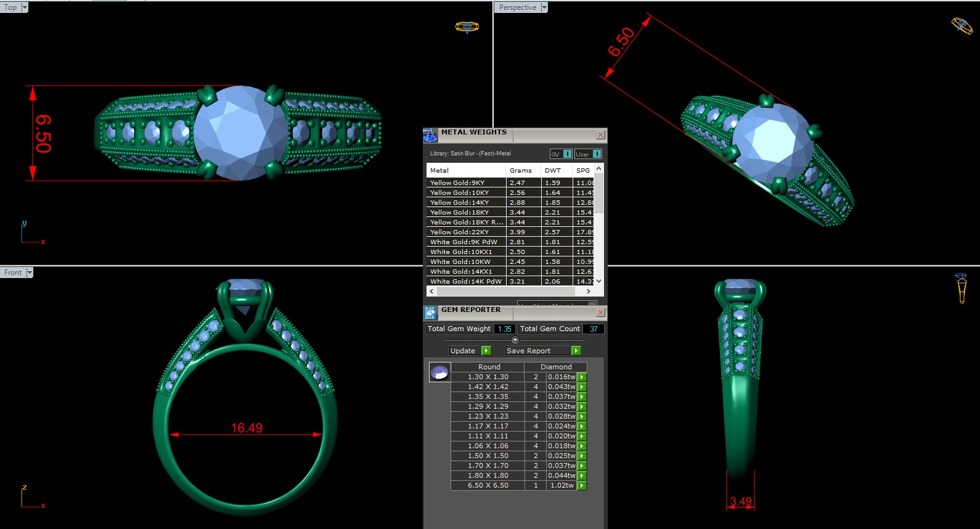980x529 pixels.
Task: Click the green arrow beside Update
Action: click(486, 350)
